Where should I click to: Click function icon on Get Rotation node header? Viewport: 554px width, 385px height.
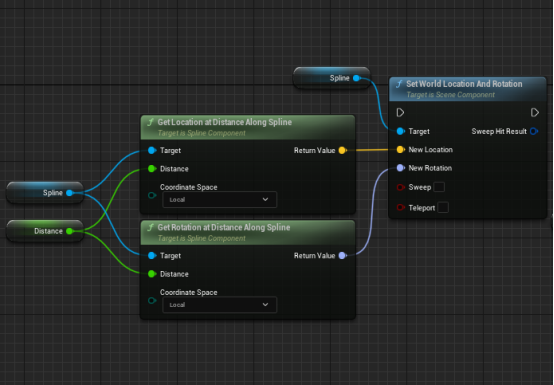[151, 227]
